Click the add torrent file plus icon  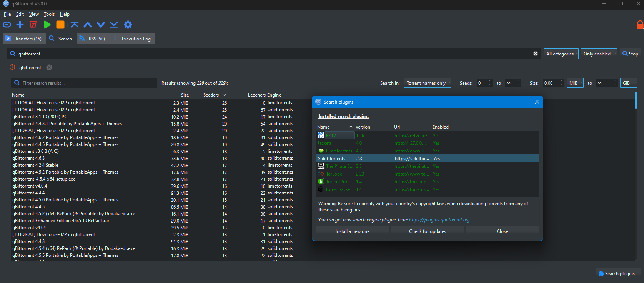tap(20, 25)
